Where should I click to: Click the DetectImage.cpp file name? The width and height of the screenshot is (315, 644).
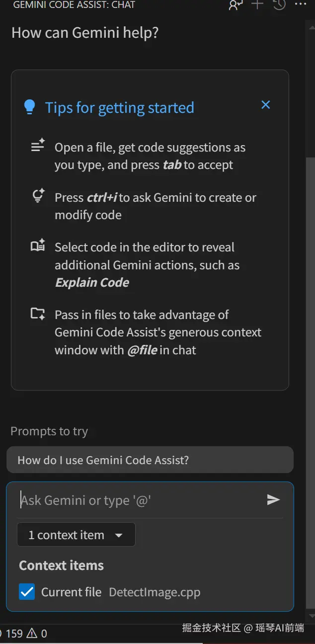(155, 592)
